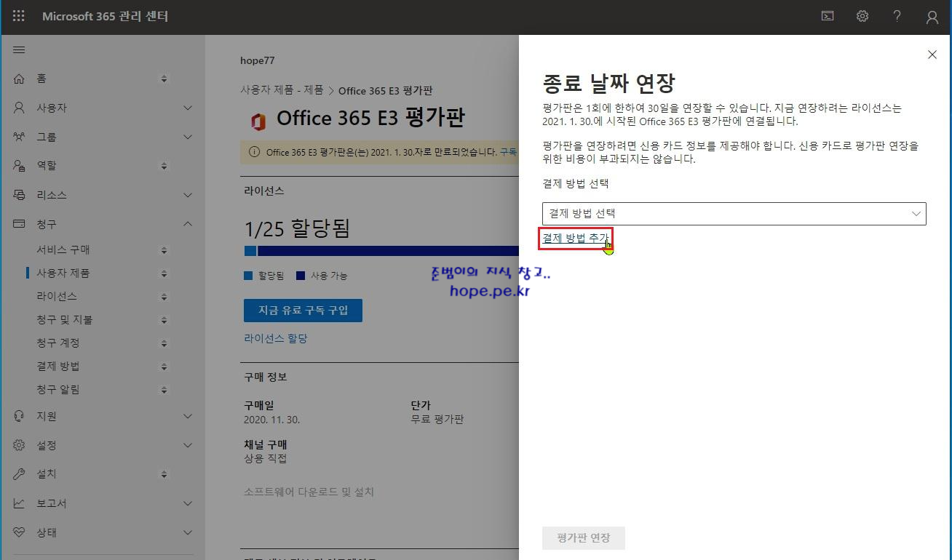
Task: Click the reorder handle on 청구 알림 row
Action: [x=164, y=390]
